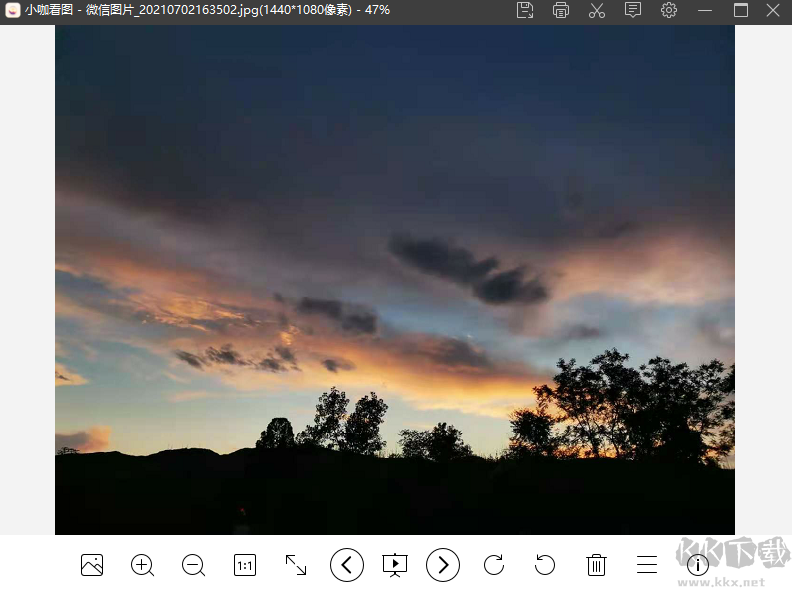Go to the previous image
This screenshot has width=792, height=589.
(347, 565)
